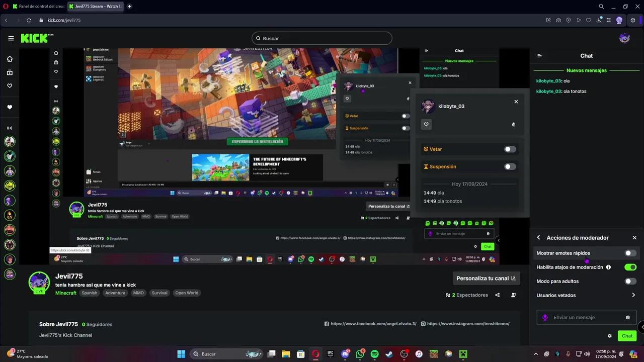Select the Spanish tag
Viewport: 644px width, 362px height.
click(x=90, y=293)
